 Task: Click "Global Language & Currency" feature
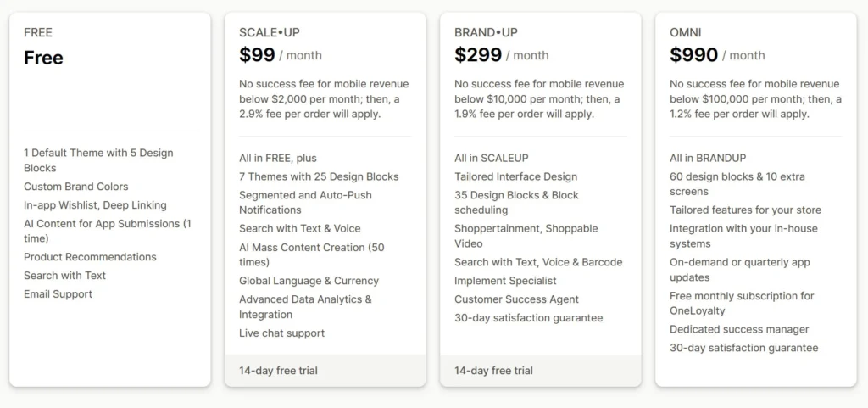tap(309, 281)
